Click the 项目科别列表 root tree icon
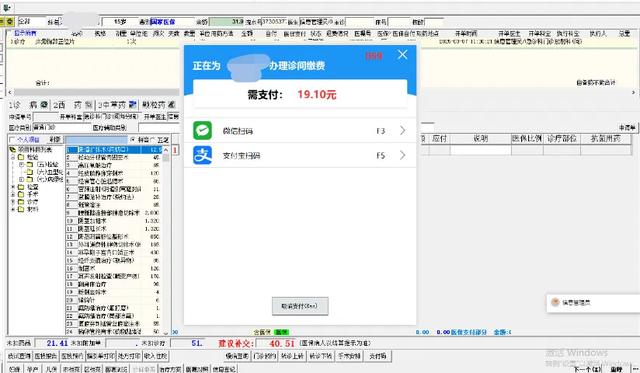This screenshot has height=373, width=640. pos(12,150)
